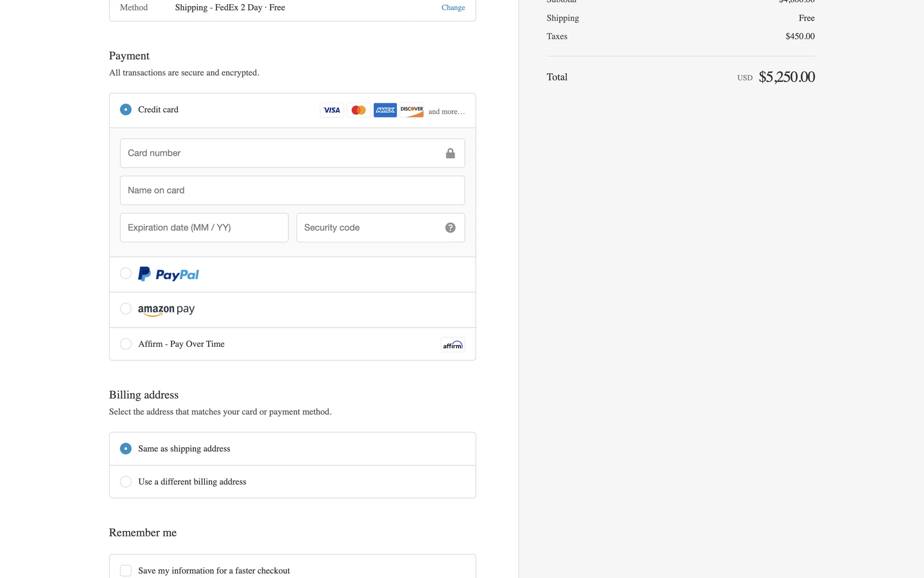
Task: Click the Change shipping method link
Action: [453, 8]
